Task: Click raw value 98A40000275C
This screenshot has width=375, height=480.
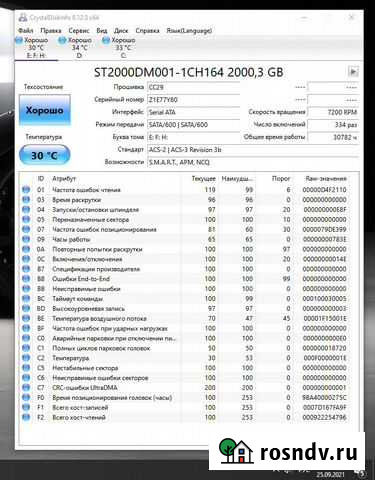Action: click(324, 397)
